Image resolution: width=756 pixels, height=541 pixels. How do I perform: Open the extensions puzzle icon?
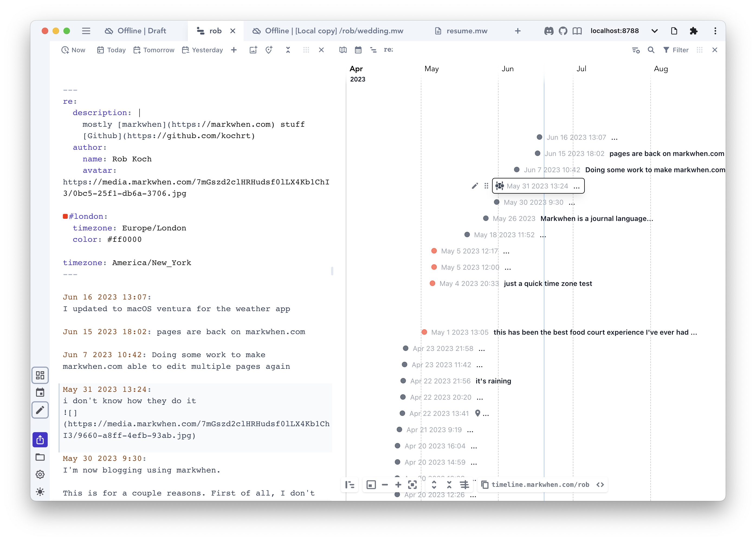(x=694, y=31)
